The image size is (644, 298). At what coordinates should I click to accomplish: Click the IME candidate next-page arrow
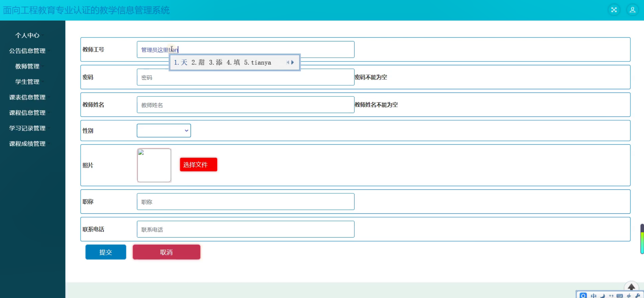tap(292, 62)
